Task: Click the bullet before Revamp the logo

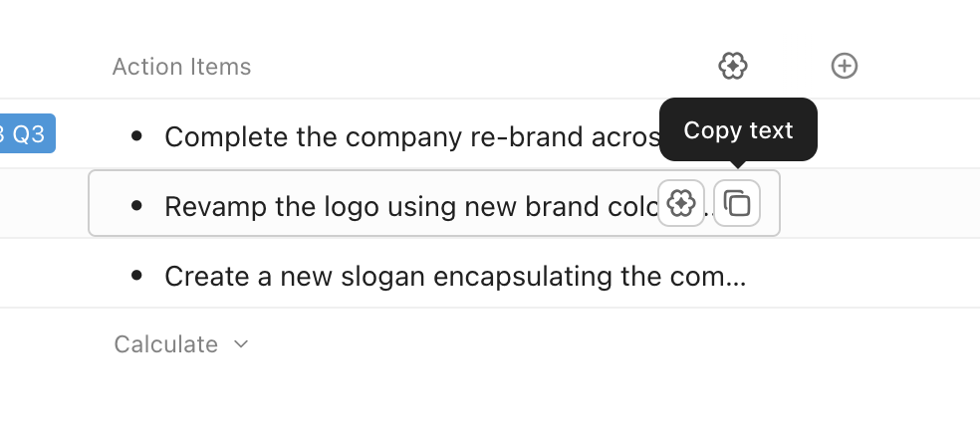Action: [137, 205]
